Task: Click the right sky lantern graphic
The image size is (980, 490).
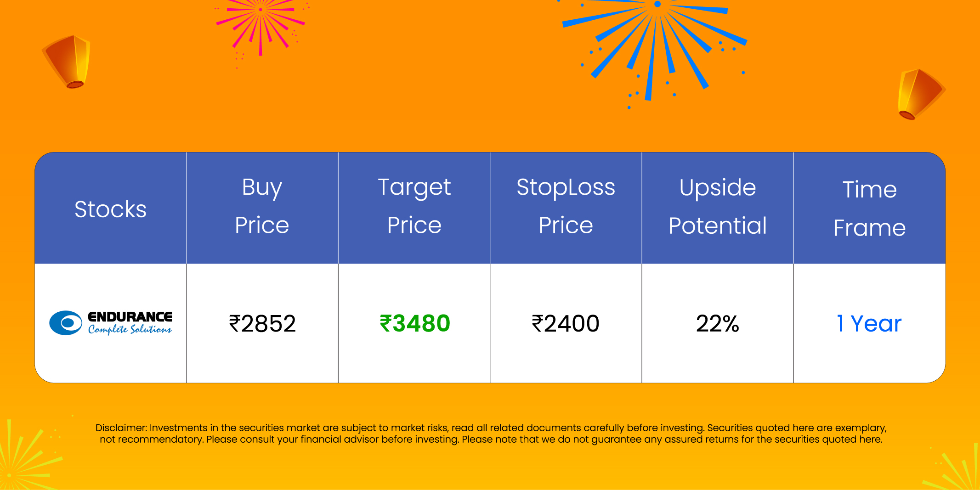Action: click(x=919, y=94)
